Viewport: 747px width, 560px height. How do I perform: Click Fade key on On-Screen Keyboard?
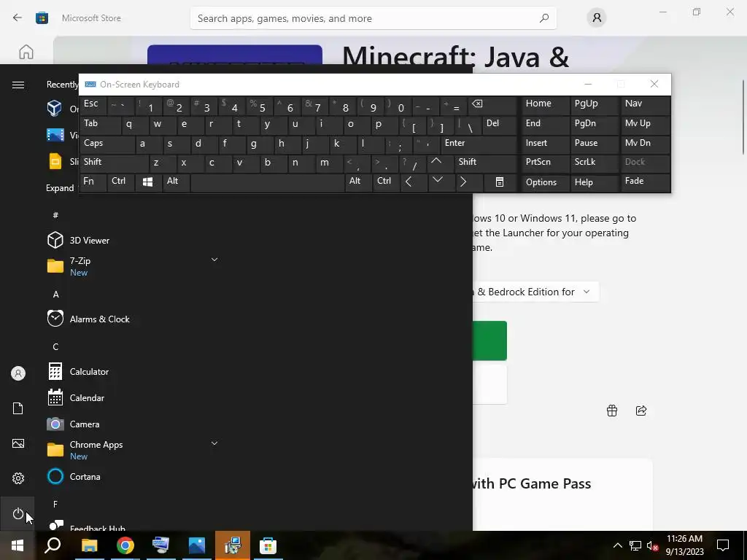(645, 182)
